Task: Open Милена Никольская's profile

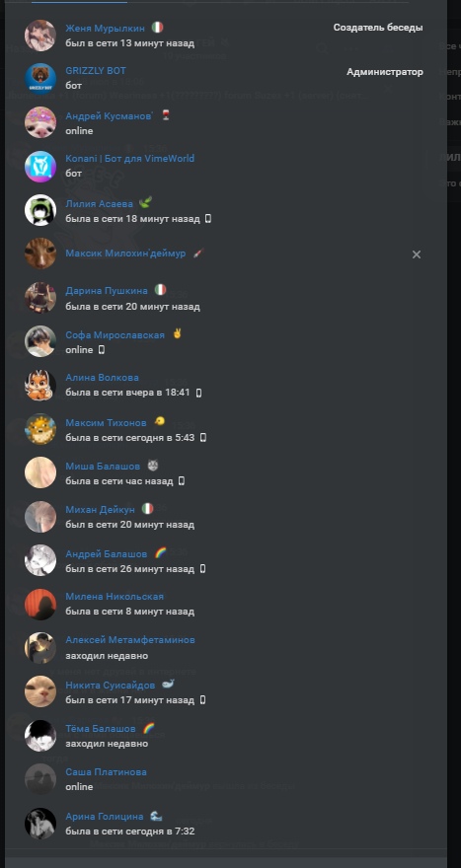Action: [115, 597]
